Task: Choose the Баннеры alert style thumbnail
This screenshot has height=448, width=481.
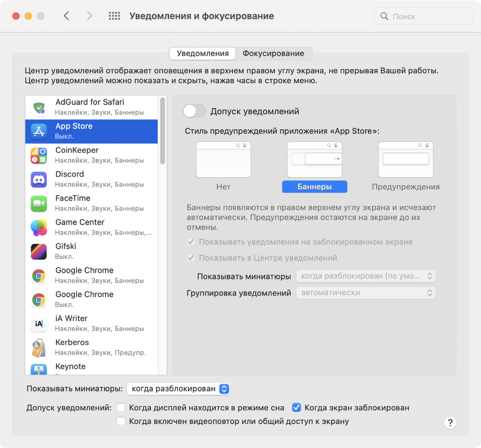Action: [x=314, y=159]
